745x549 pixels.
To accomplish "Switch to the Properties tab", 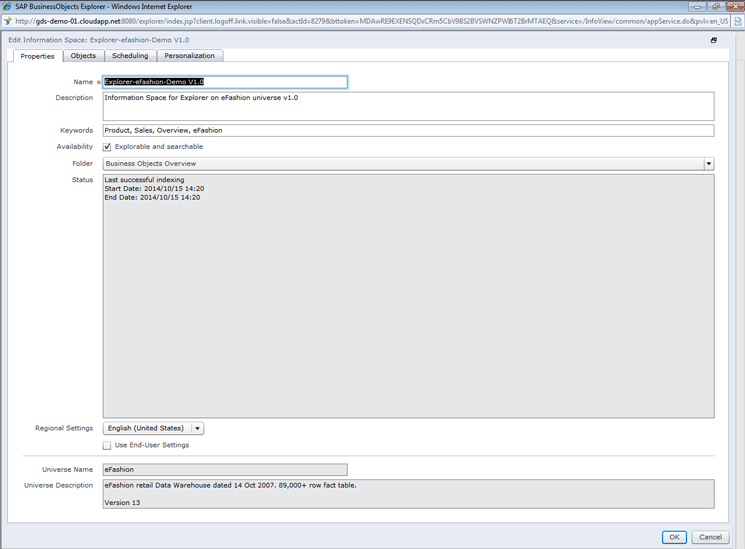I will [38, 56].
